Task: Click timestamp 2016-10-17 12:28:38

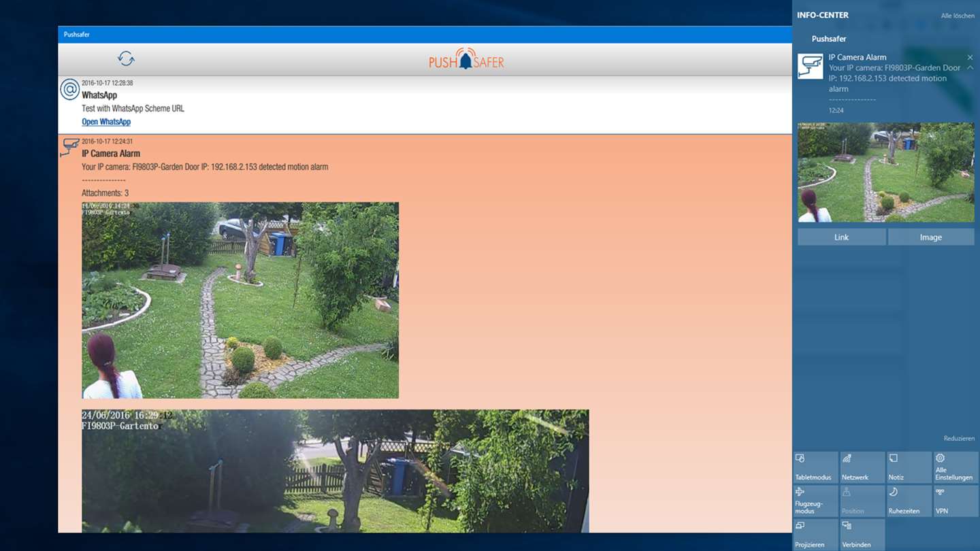Action: (108, 83)
